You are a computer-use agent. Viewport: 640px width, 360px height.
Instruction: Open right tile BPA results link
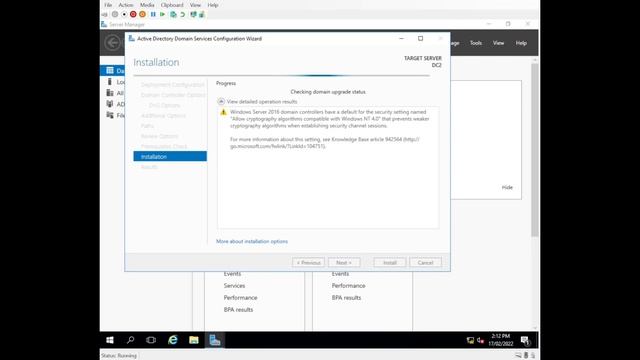(x=346, y=298)
